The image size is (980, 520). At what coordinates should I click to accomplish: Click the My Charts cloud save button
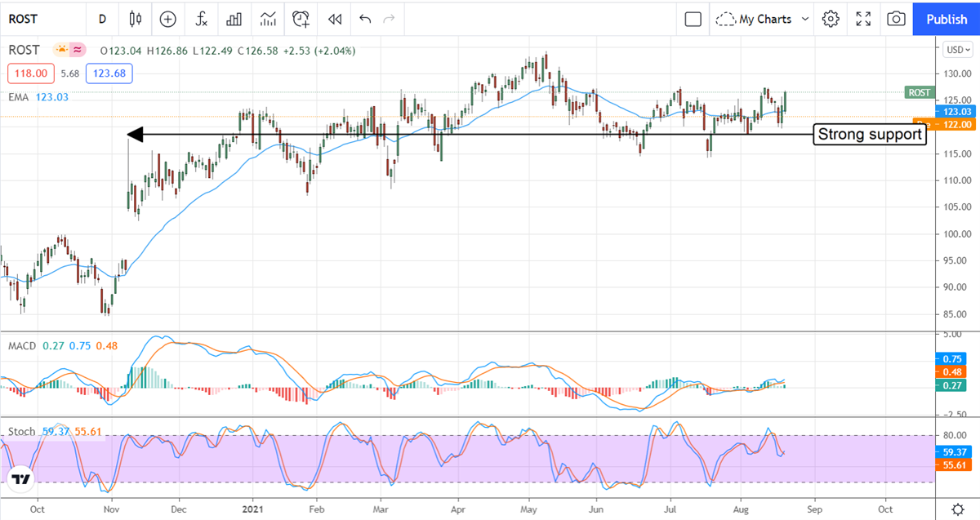pyautogui.click(x=754, y=19)
